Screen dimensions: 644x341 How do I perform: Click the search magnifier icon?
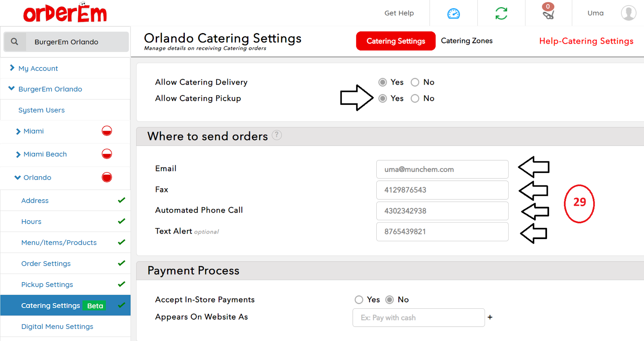(x=14, y=42)
